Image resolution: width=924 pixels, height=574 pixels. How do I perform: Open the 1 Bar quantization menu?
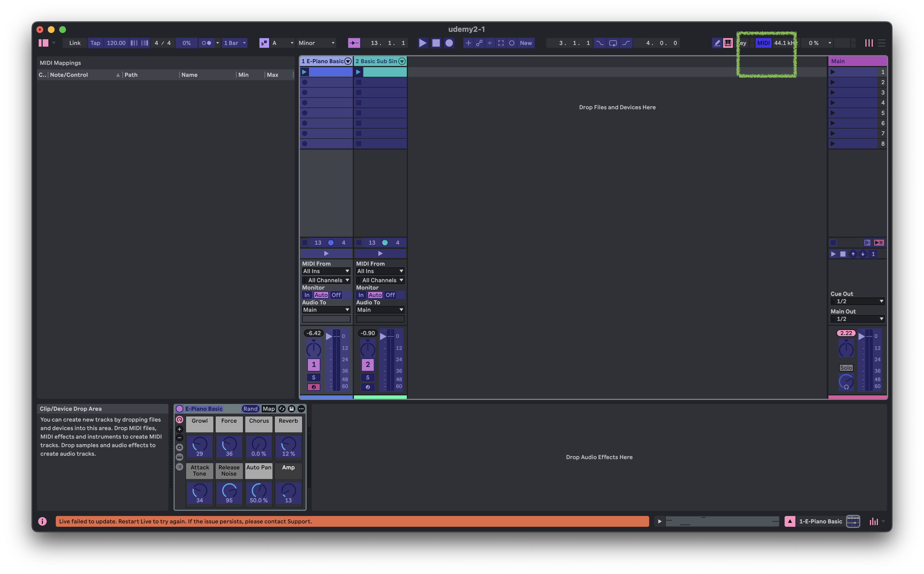tap(235, 43)
